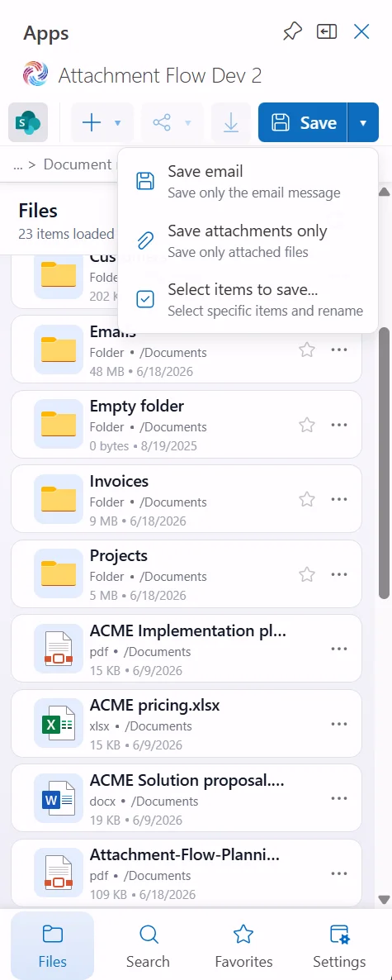
Task: Switch to the Favorites tab
Action: (243, 945)
